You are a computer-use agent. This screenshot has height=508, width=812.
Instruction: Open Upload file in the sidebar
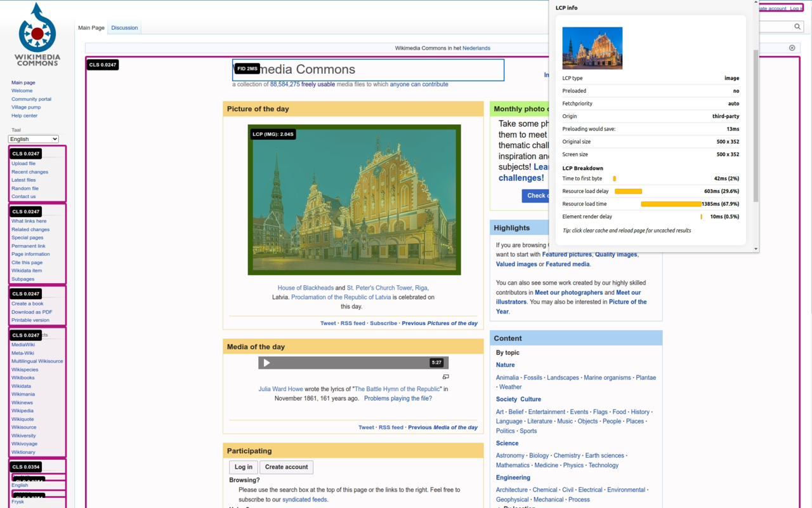tap(23, 163)
